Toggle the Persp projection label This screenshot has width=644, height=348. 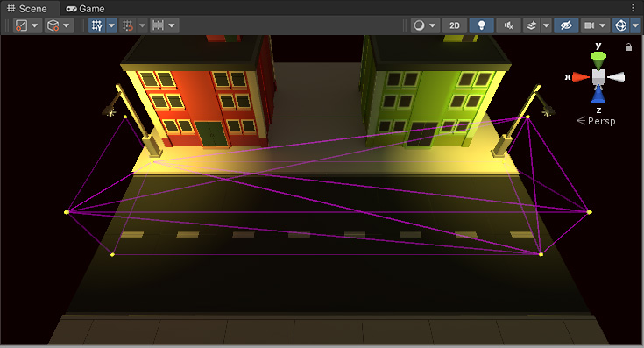(597, 121)
